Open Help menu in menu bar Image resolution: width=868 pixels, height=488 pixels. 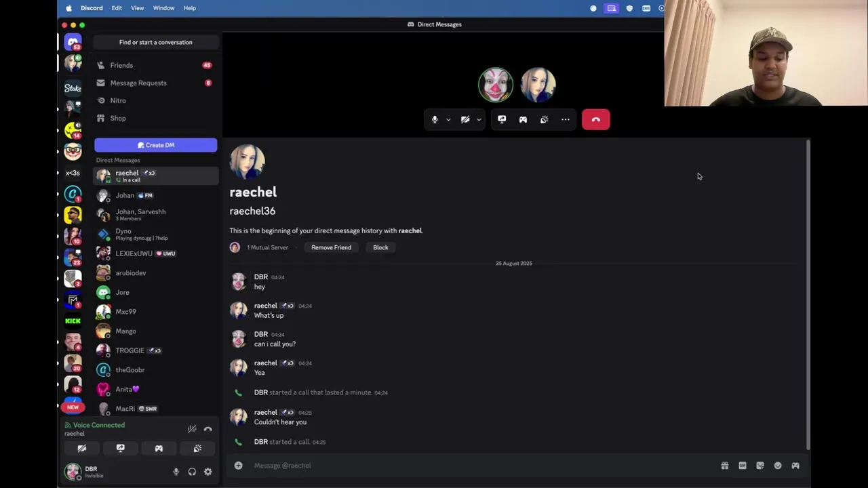coord(190,8)
